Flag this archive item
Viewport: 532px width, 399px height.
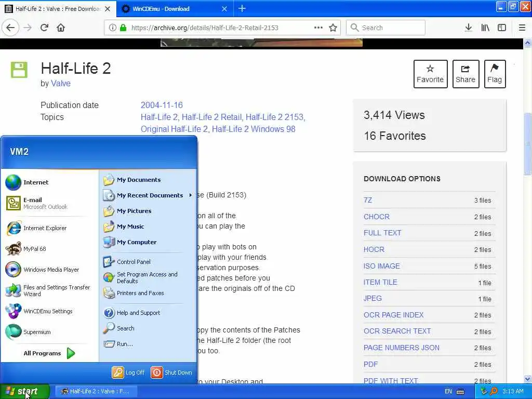coord(495,74)
